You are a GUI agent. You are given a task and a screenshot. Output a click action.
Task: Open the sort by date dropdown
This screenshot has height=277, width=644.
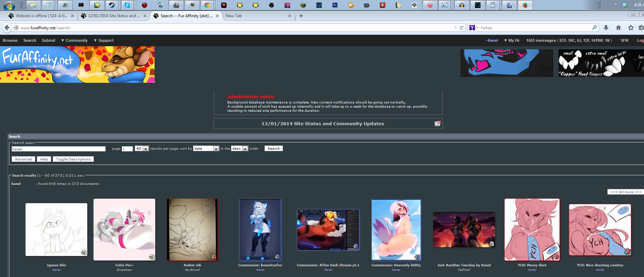click(x=206, y=148)
